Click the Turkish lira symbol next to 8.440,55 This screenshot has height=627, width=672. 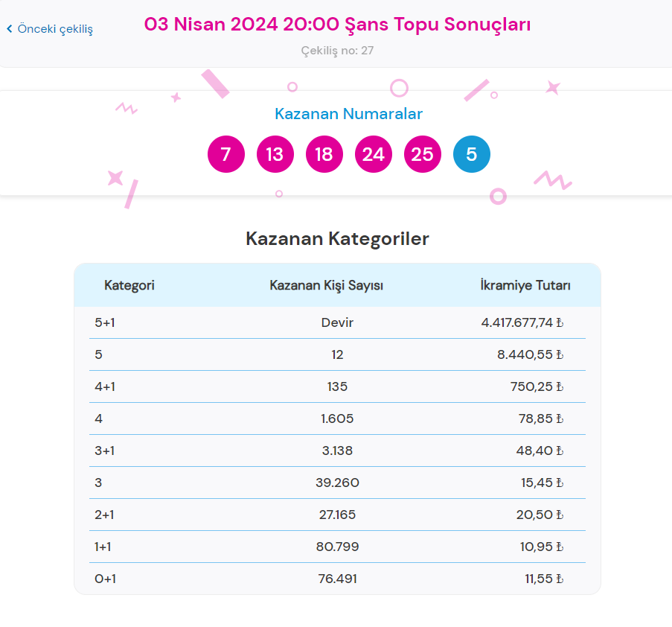click(559, 354)
